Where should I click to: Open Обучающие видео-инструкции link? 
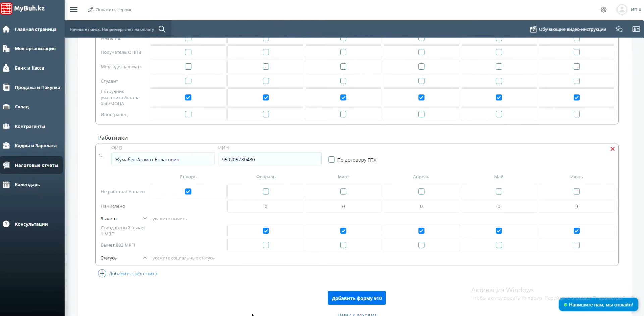tap(573, 29)
